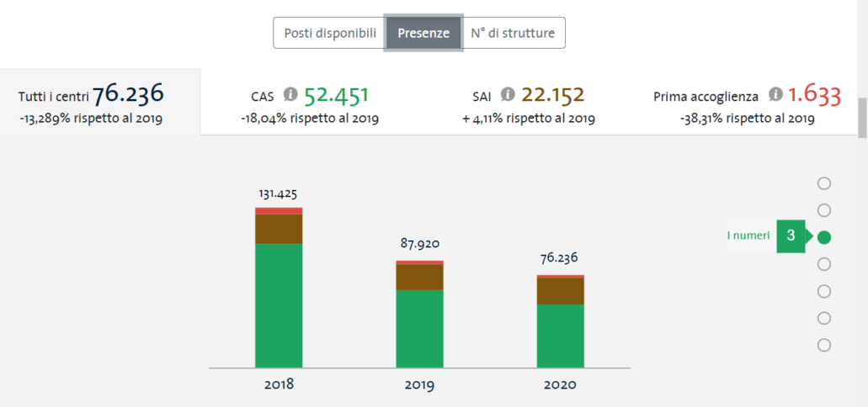Switch to the SAI 22.152 tab
868x407 pixels.
point(528,103)
